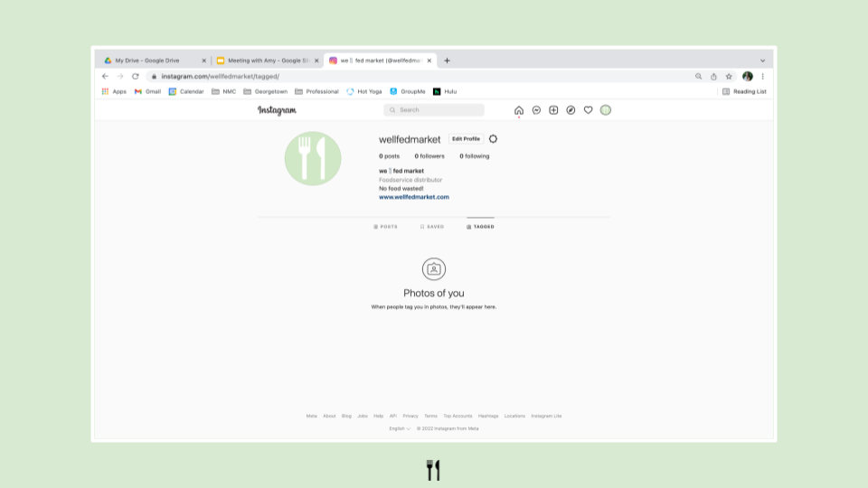
Task: Open a new browser tab
Action: click(448, 61)
